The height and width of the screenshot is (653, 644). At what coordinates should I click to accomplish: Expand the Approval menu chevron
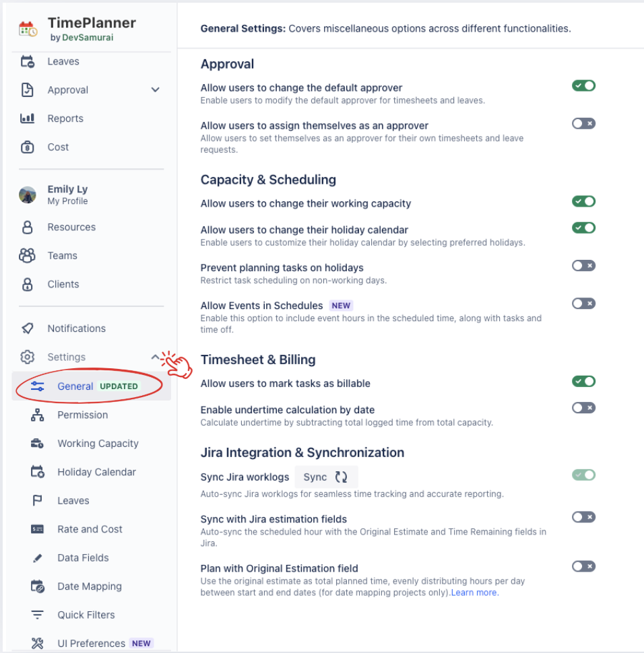(156, 90)
